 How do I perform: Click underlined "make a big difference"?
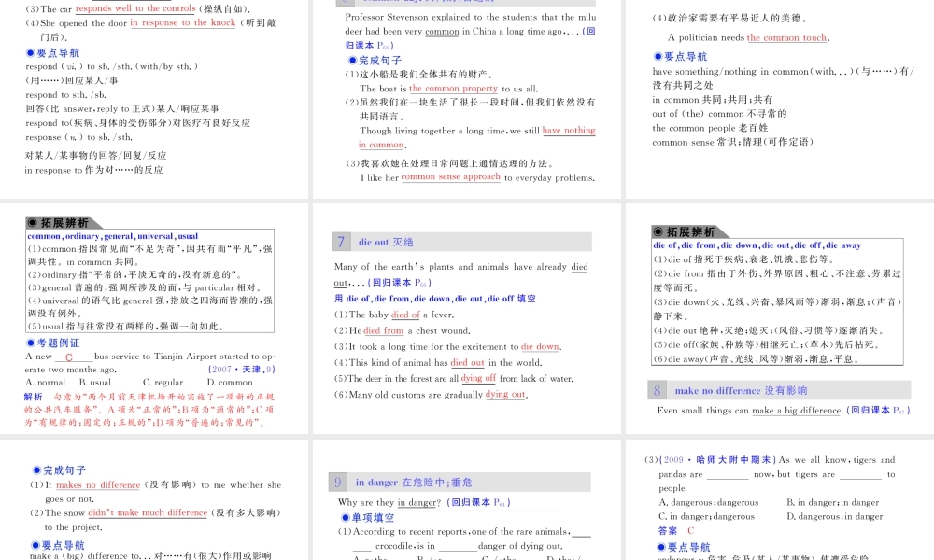[797, 410]
